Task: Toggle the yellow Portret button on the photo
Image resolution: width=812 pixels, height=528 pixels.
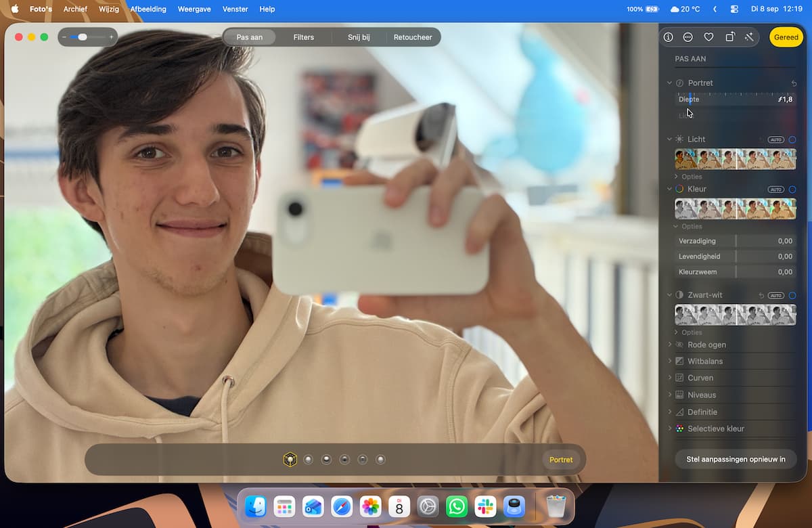Action: click(561, 460)
